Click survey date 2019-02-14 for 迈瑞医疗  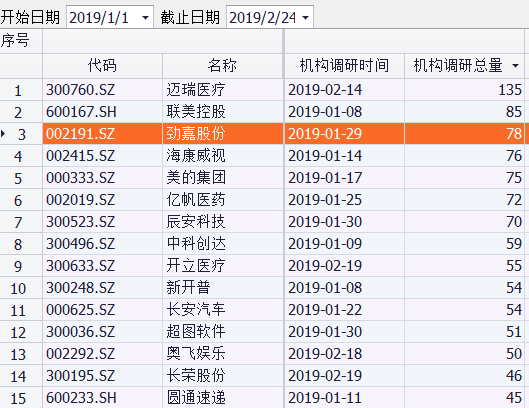[x=325, y=90]
